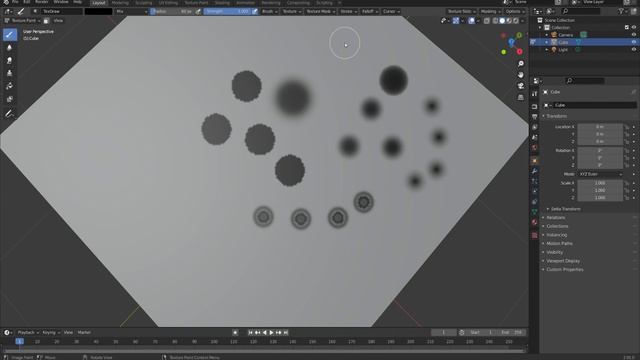Open the Texture dropdown in header
The height and width of the screenshot is (360, 640).
pos(292,11)
